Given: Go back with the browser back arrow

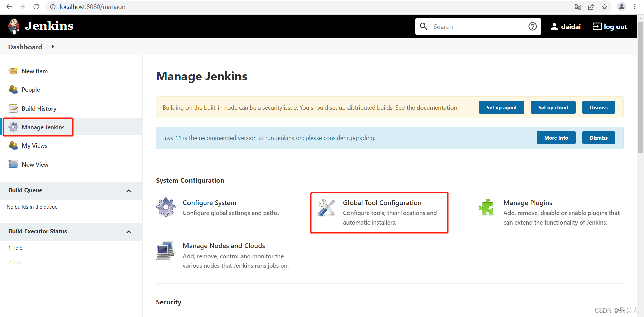Looking at the screenshot, I should tap(9, 7).
